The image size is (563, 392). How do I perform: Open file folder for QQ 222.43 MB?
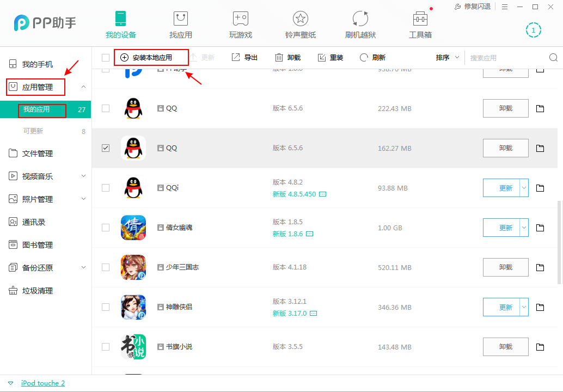[x=540, y=108]
